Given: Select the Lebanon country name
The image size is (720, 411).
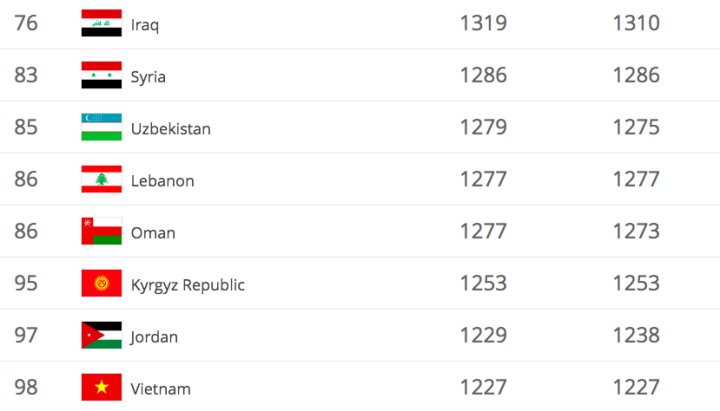Looking at the screenshot, I should coord(163,181).
